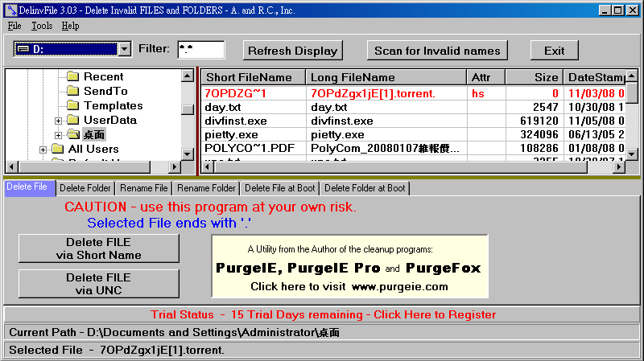Click the Trial Status register link
Screen dimensions: 644x361
323,314
